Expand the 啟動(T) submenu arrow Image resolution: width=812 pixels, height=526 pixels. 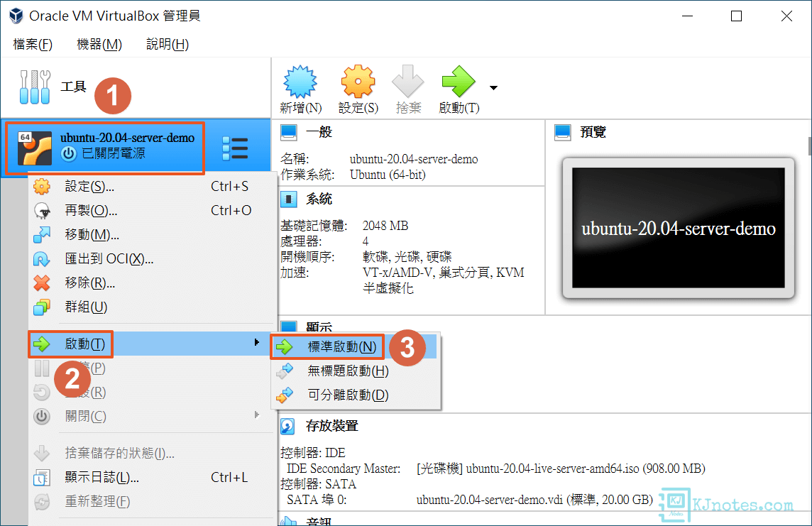point(256,342)
